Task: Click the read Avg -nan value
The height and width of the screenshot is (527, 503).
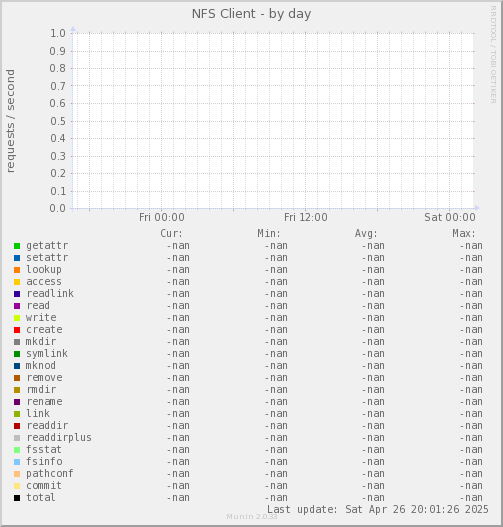Action: click(x=373, y=306)
